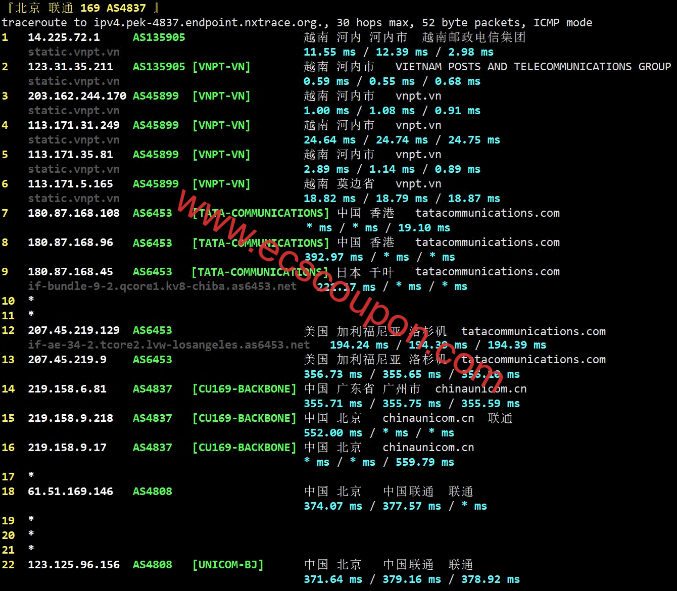Select the [UNICOM-BJ] tag
Screen dimensions: 677x591
coord(228,565)
